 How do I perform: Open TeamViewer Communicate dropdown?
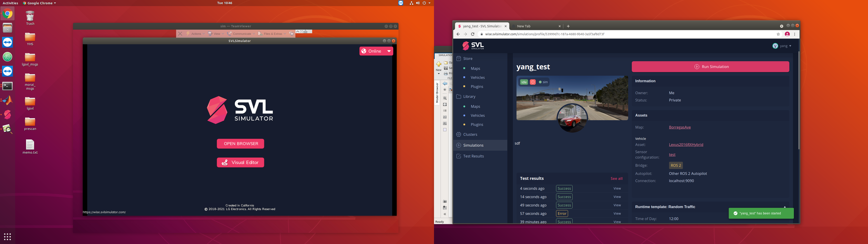[x=241, y=34]
